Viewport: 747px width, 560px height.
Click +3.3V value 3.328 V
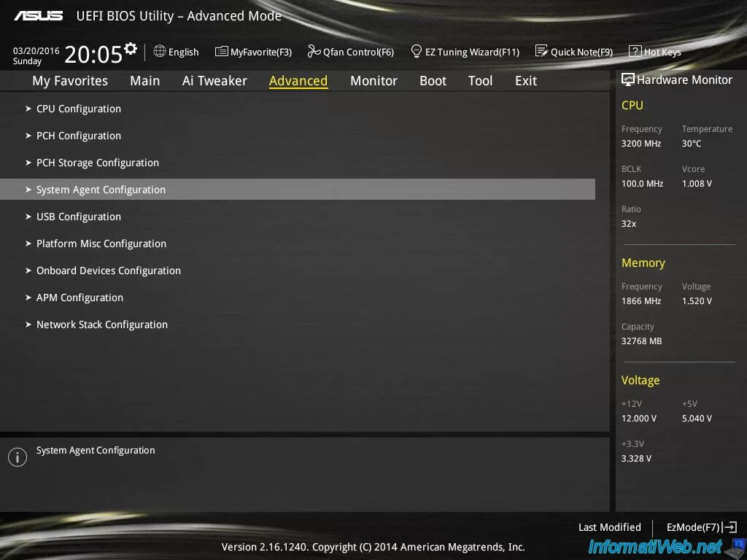click(636, 458)
